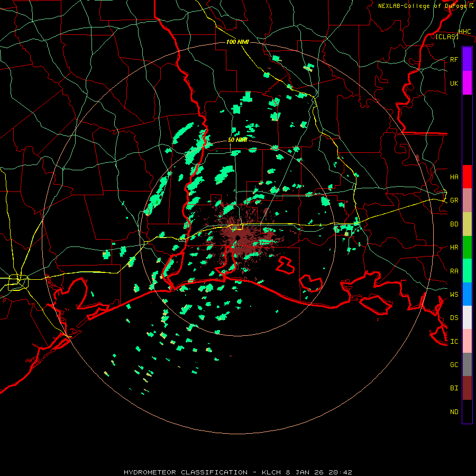Click the [CLAS] units label
The image size is (476, 476).
[447, 36]
